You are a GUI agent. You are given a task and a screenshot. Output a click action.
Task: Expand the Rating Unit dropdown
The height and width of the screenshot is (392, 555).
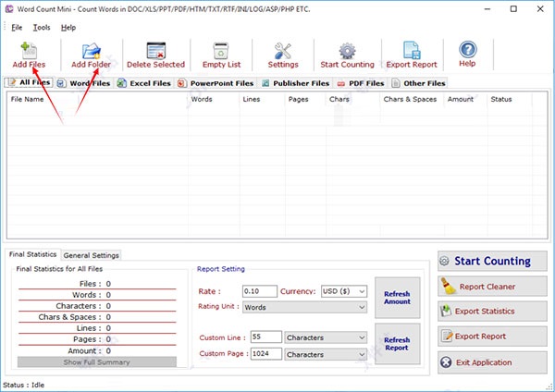coord(306,307)
